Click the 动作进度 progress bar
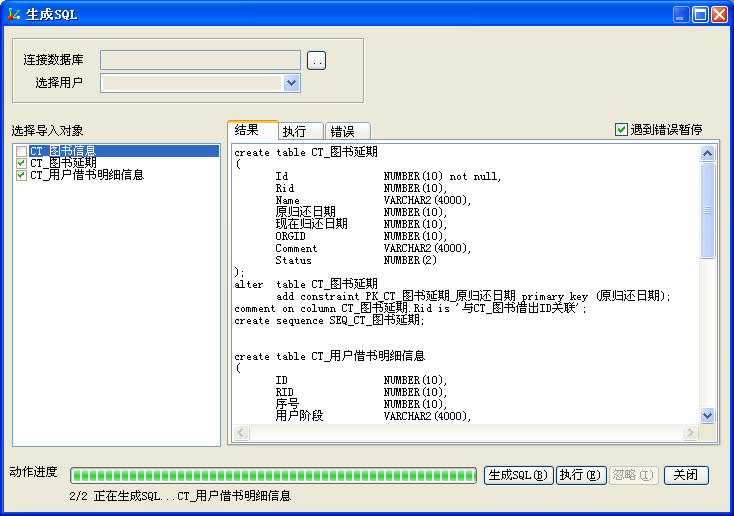 274,475
